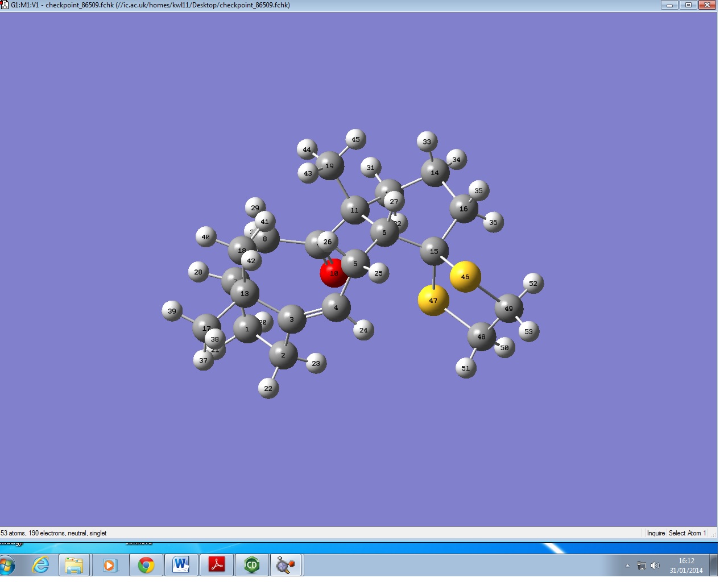Open Windows Media Player taskbar icon
The height and width of the screenshot is (582, 728).
[110, 566]
